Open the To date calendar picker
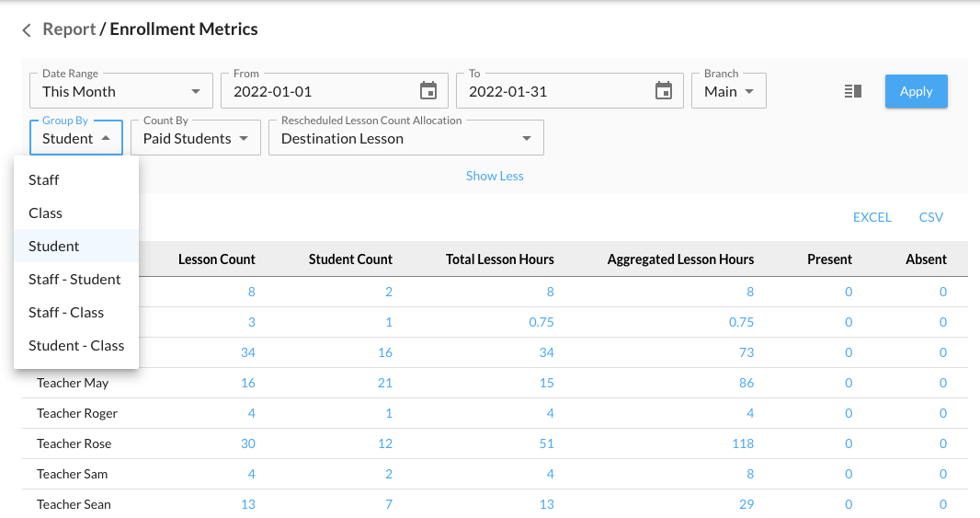The image size is (980, 518). point(664,91)
